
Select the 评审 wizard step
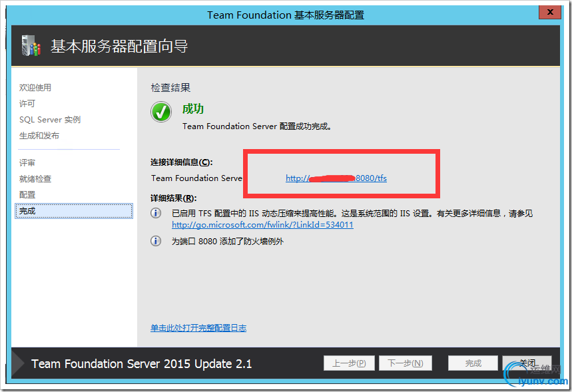coord(27,162)
